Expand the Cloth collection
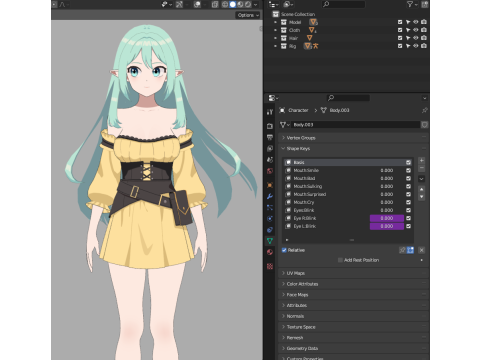The height and width of the screenshot is (360, 480). point(275,30)
